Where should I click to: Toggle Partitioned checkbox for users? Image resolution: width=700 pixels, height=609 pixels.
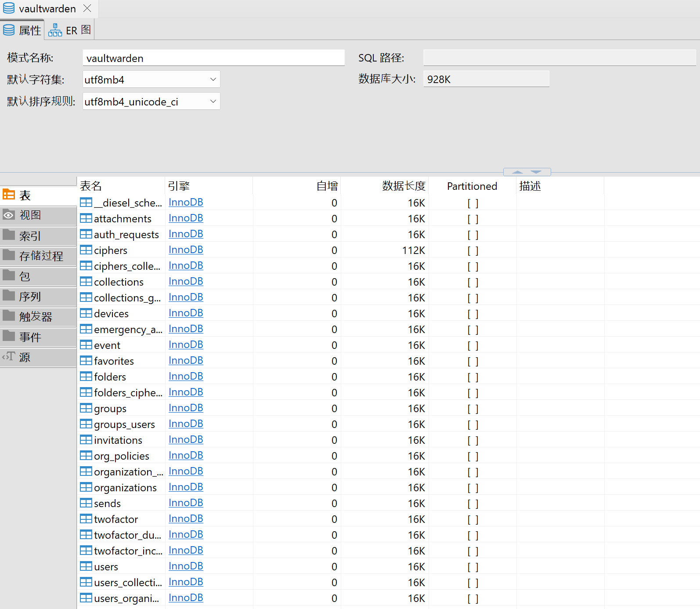(x=473, y=567)
